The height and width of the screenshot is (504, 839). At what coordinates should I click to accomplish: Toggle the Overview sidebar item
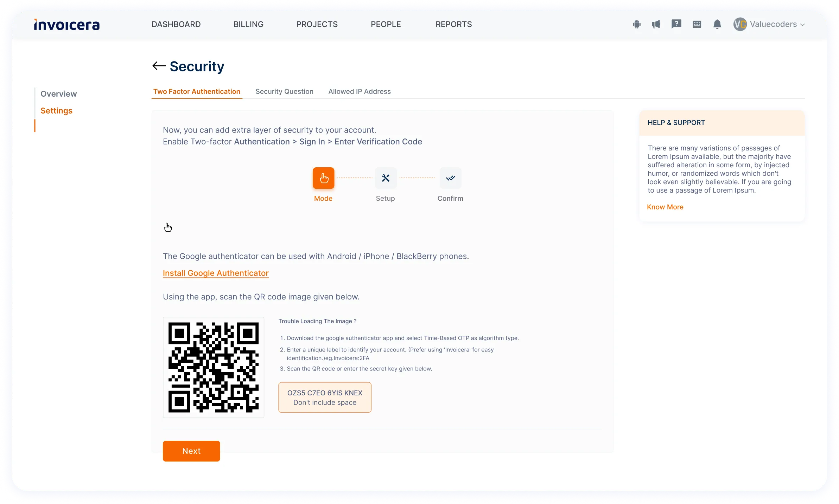58,93
